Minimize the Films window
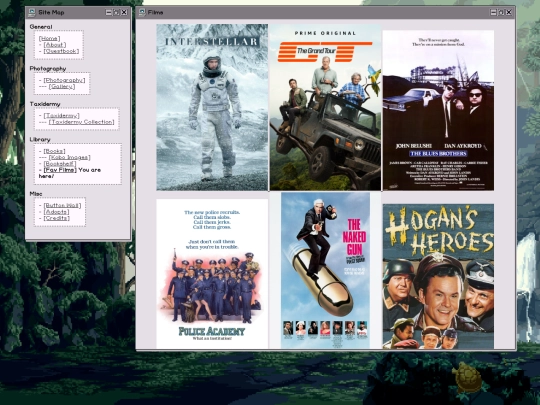Viewport: 540px width, 405px height. [x=493, y=12]
